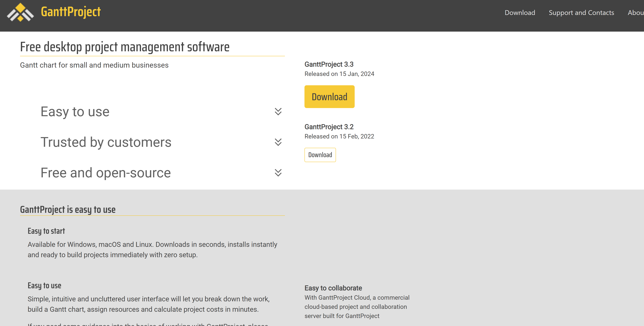Click Free desktop project management software heading
Screen dimensions: 644x326
(x=125, y=47)
